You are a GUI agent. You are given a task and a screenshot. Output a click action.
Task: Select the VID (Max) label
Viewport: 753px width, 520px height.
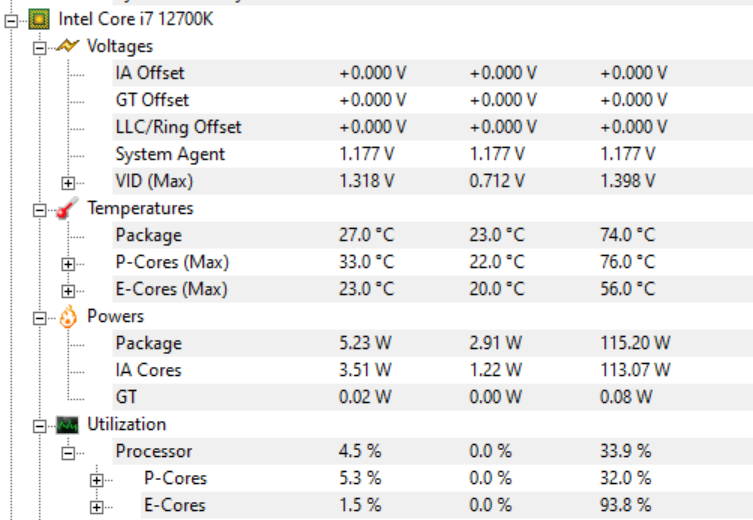pos(154,181)
